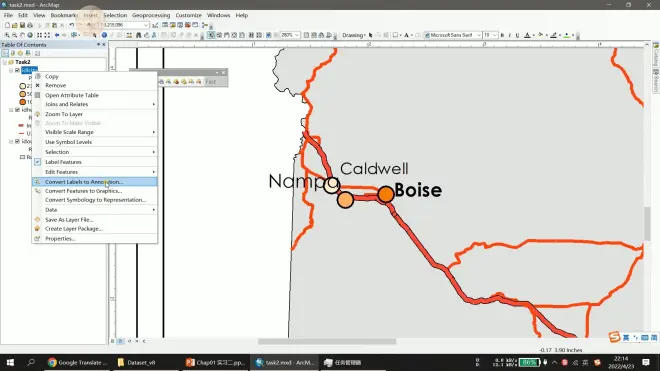Viewport: 660px width, 371px height.
Task: Collapse the Task2 data frame tree
Action: (5, 62)
